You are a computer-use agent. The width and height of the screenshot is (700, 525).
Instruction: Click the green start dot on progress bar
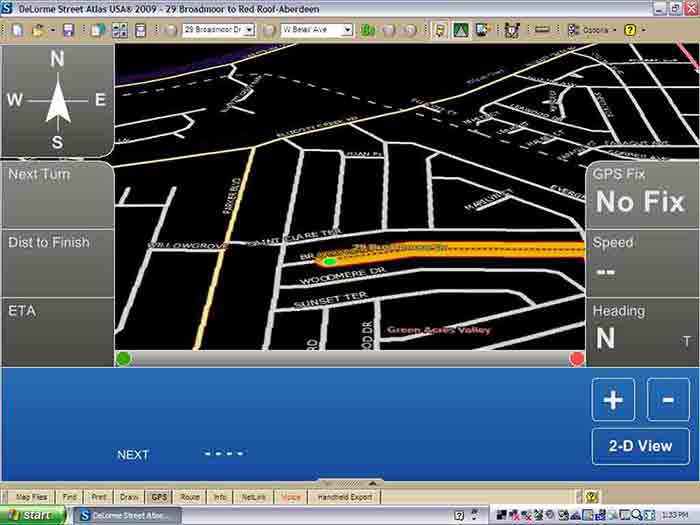124,358
